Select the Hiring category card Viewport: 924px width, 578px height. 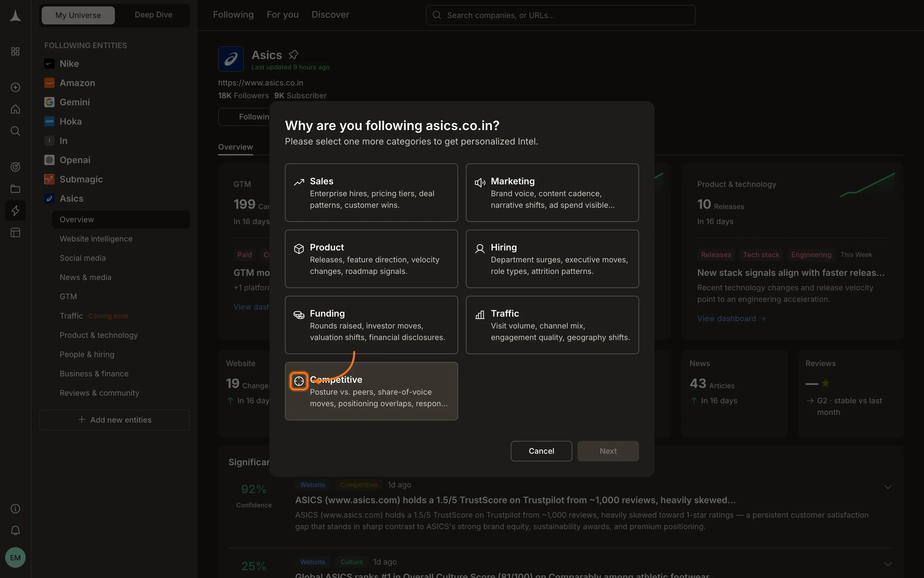coord(552,259)
